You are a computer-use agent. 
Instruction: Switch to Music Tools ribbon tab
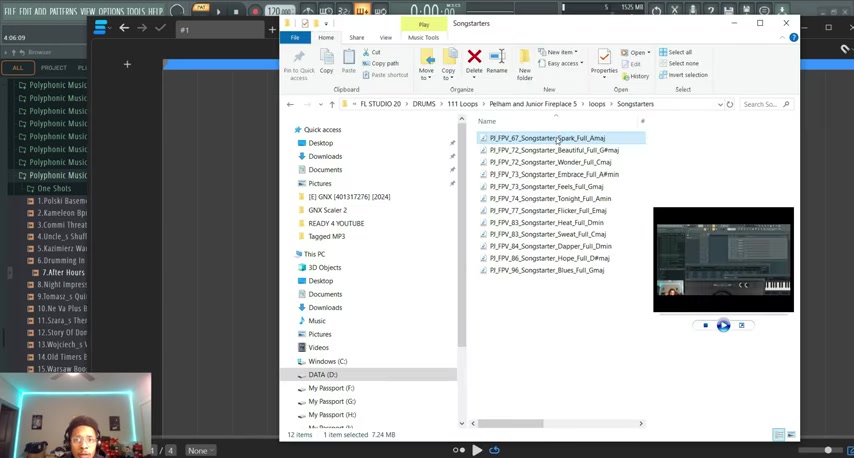423,38
